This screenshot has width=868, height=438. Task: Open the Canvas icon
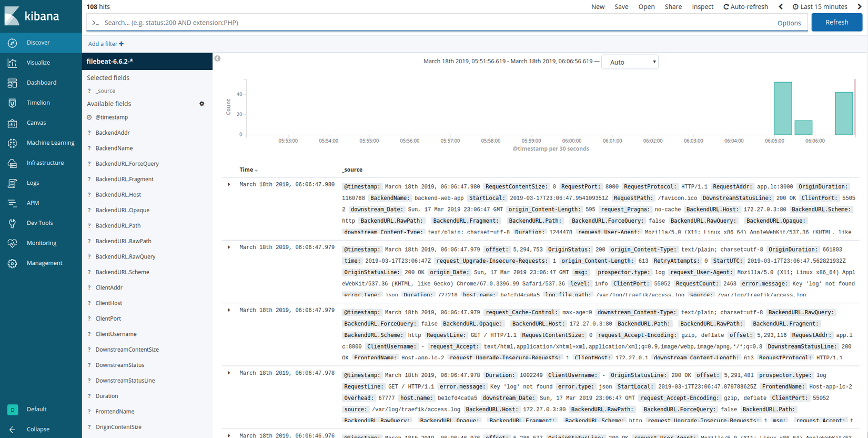point(12,123)
